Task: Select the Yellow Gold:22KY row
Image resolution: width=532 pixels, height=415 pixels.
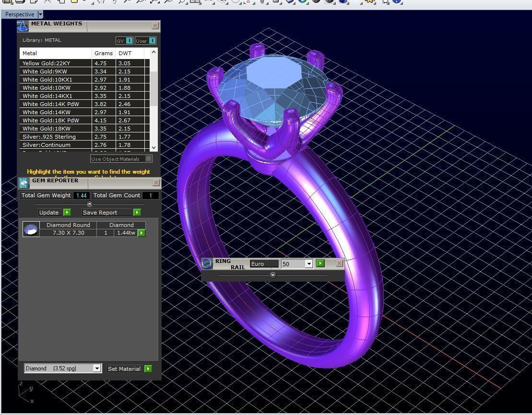Action: pyautogui.click(x=84, y=63)
